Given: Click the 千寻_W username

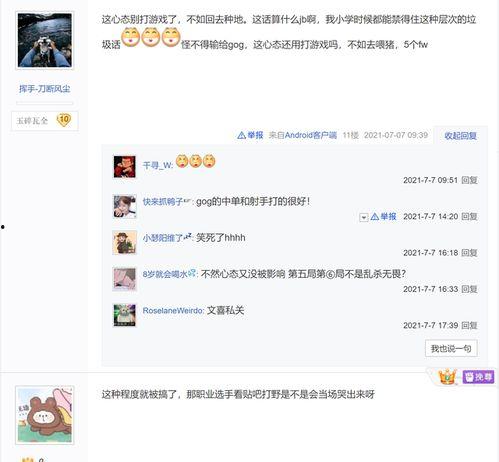Looking at the screenshot, I should pyautogui.click(x=157, y=165).
